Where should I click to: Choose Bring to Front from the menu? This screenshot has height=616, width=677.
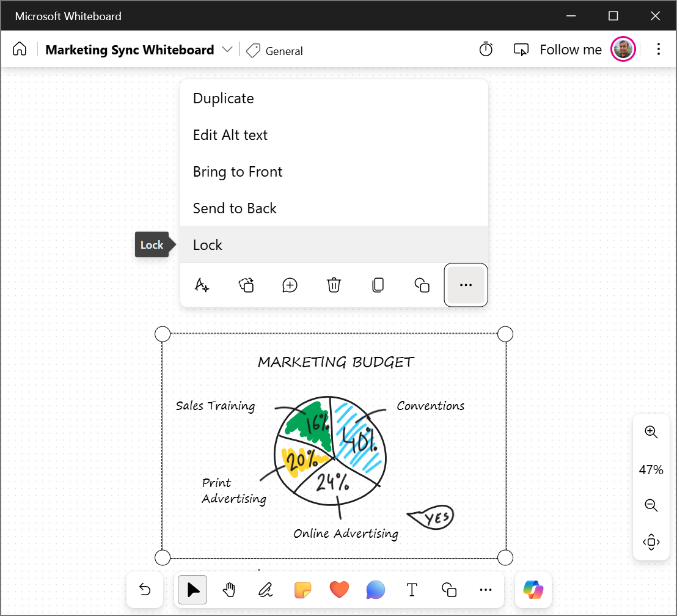click(x=238, y=172)
